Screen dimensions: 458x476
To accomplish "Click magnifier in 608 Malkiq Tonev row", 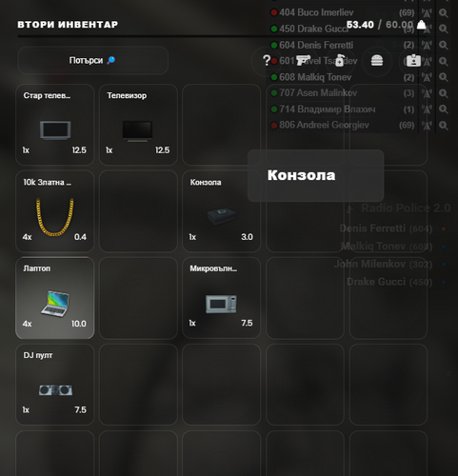I will click(444, 77).
